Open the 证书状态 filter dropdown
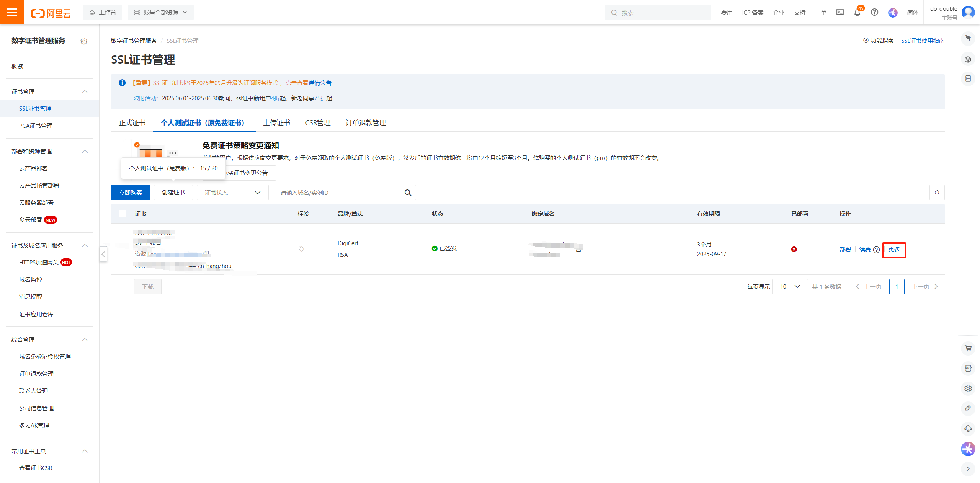 [232, 193]
